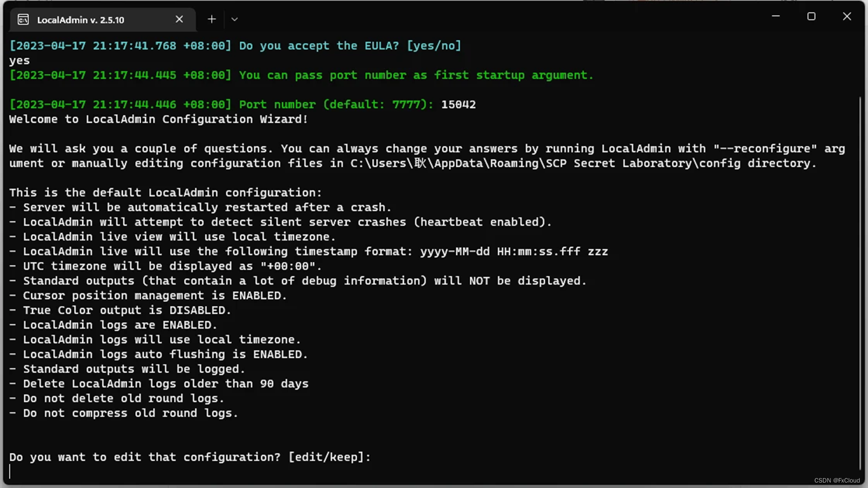This screenshot has height=488, width=868.
Task: Click the '[edit/keep]' prompt text
Action: (x=329, y=457)
